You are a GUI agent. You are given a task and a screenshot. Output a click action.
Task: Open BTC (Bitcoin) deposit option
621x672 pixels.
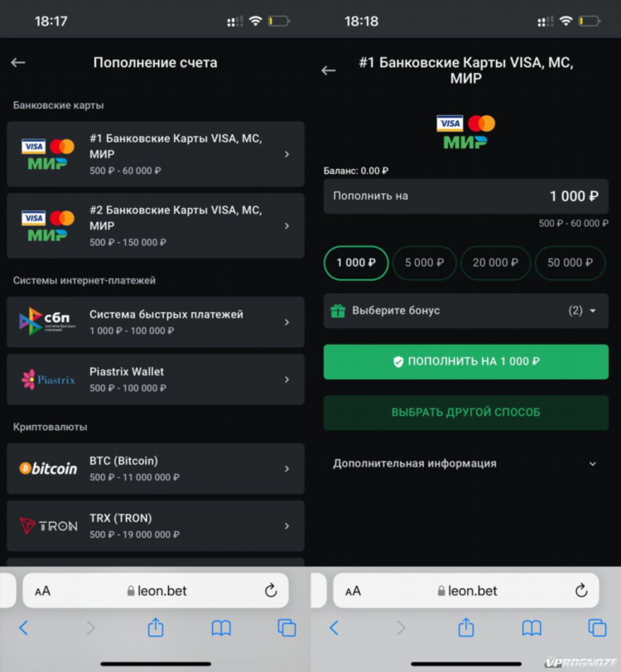click(156, 468)
